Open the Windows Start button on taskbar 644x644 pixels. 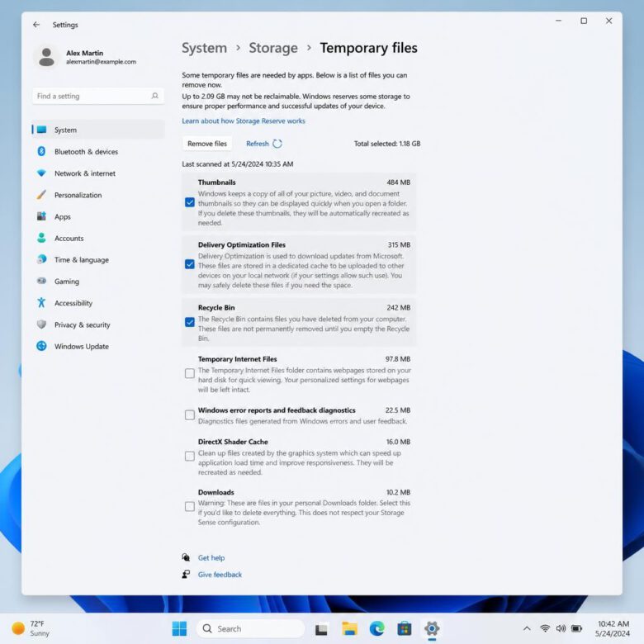179,628
